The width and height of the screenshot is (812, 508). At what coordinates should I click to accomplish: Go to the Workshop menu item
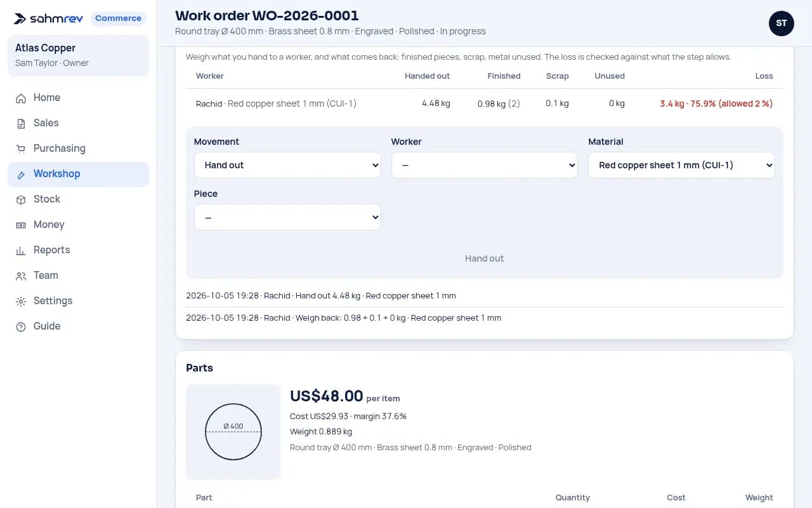[78, 174]
